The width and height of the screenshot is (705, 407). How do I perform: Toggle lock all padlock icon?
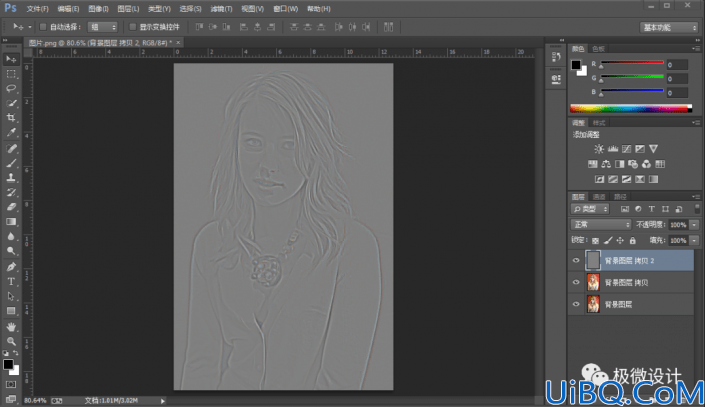(x=633, y=241)
